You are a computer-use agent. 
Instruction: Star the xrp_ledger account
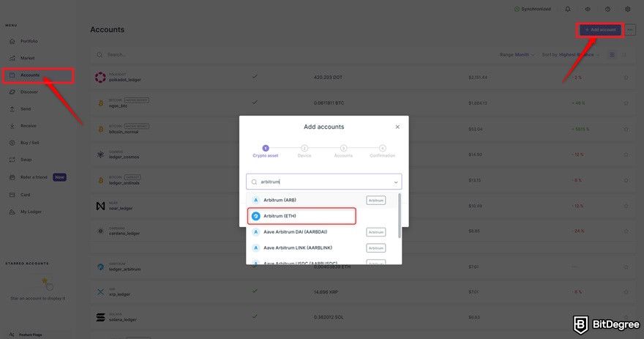point(626,292)
